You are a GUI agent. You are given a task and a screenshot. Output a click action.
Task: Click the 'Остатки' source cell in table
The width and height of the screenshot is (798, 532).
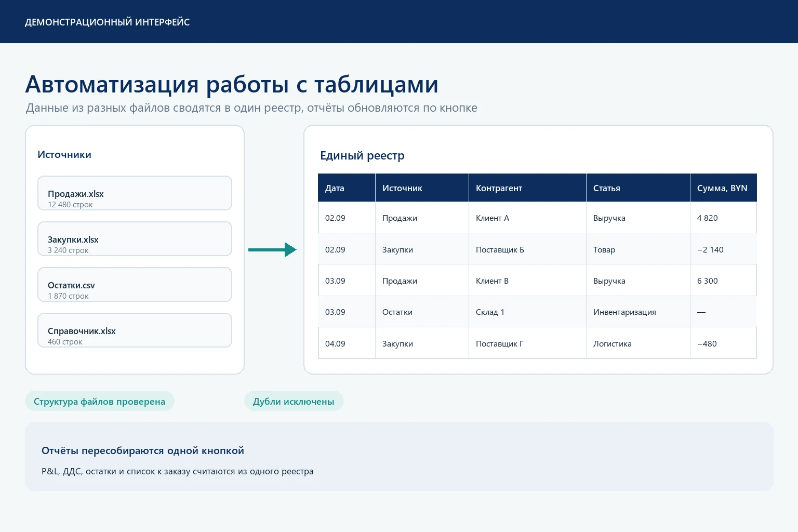[x=422, y=312]
